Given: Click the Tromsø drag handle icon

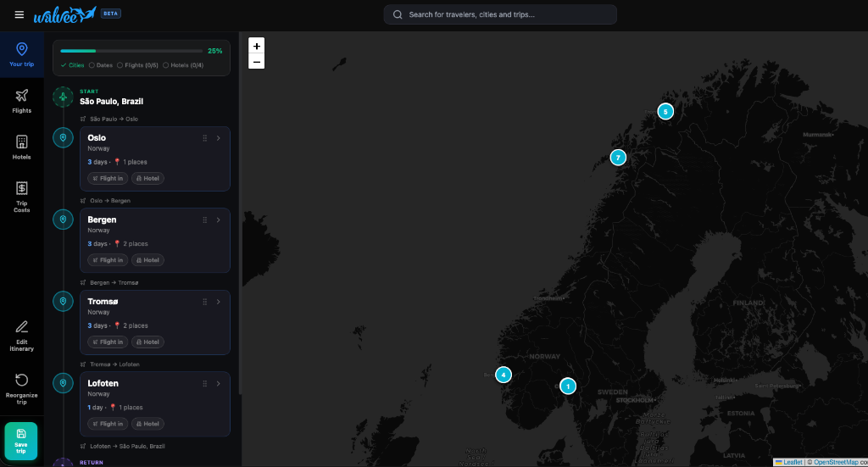Looking at the screenshot, I should coord(205,302).
